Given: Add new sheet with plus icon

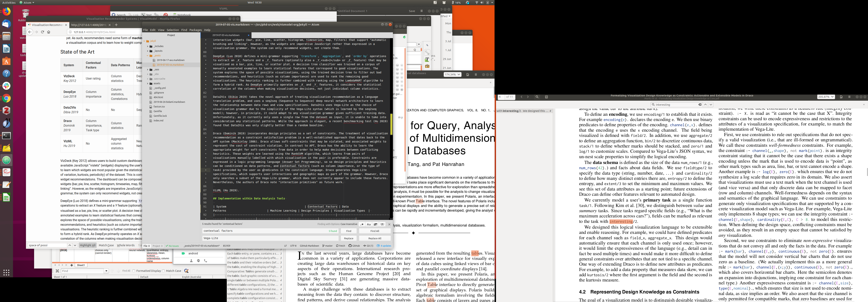Looking at the screenshot, I should pos(71,265).
